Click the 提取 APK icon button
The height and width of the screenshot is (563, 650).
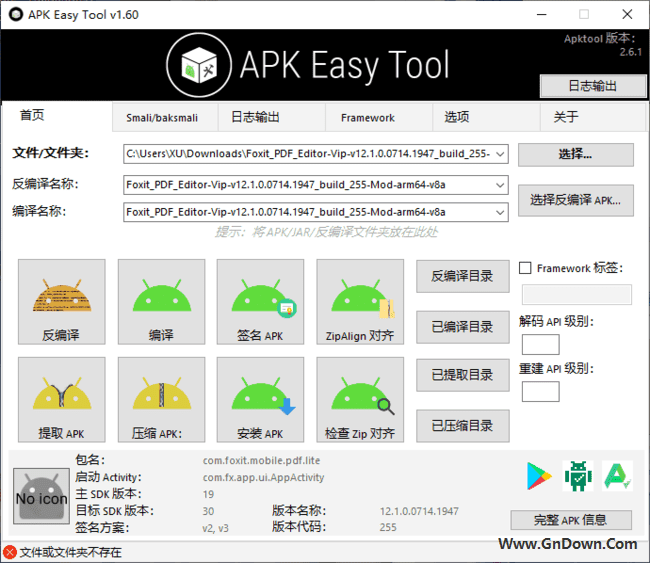(x=61, y=400)
